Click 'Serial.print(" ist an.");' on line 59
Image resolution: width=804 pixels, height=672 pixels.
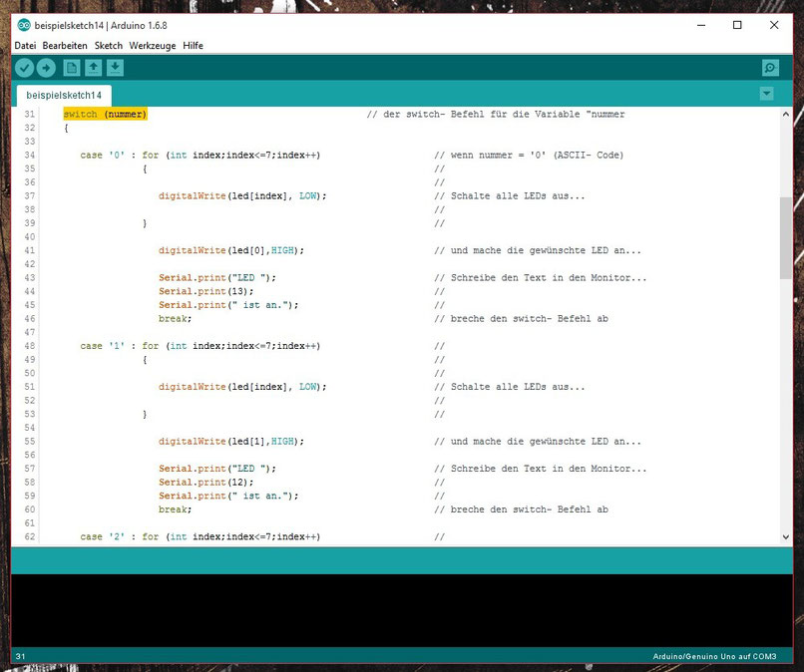point(228,496)
